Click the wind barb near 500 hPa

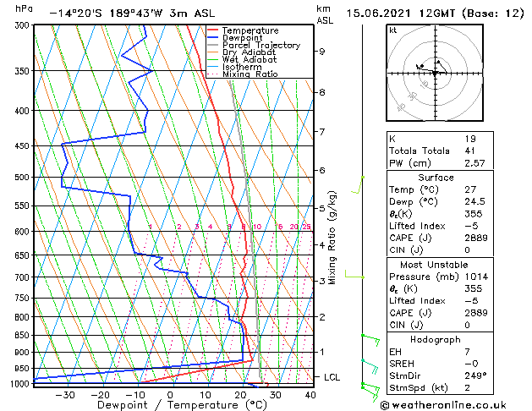[x=358, y=185]
